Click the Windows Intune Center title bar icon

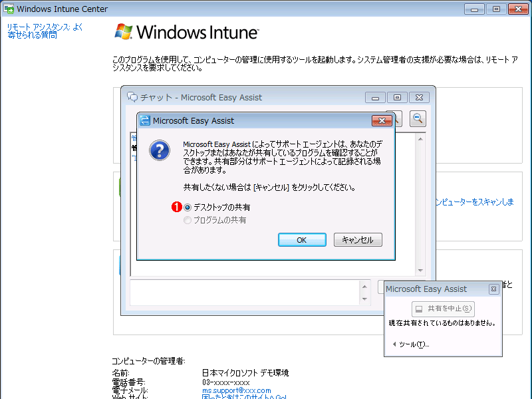(9, 9)
